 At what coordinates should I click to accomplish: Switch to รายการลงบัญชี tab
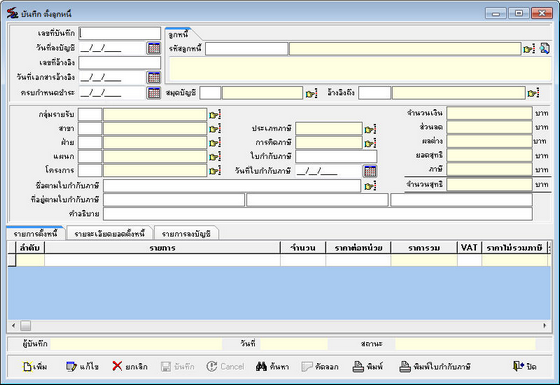coord(186,234)
